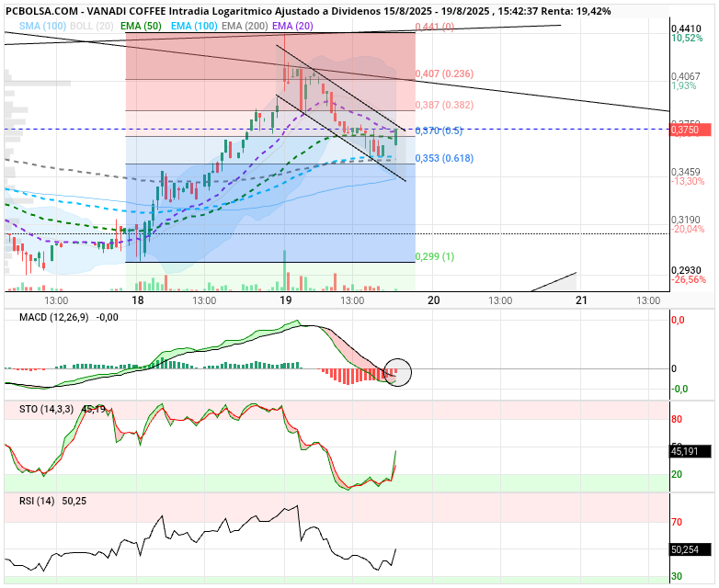Click the SMA (100) legend label
The width and height of the screenshot is (719, 588).
tap(42, 26)
